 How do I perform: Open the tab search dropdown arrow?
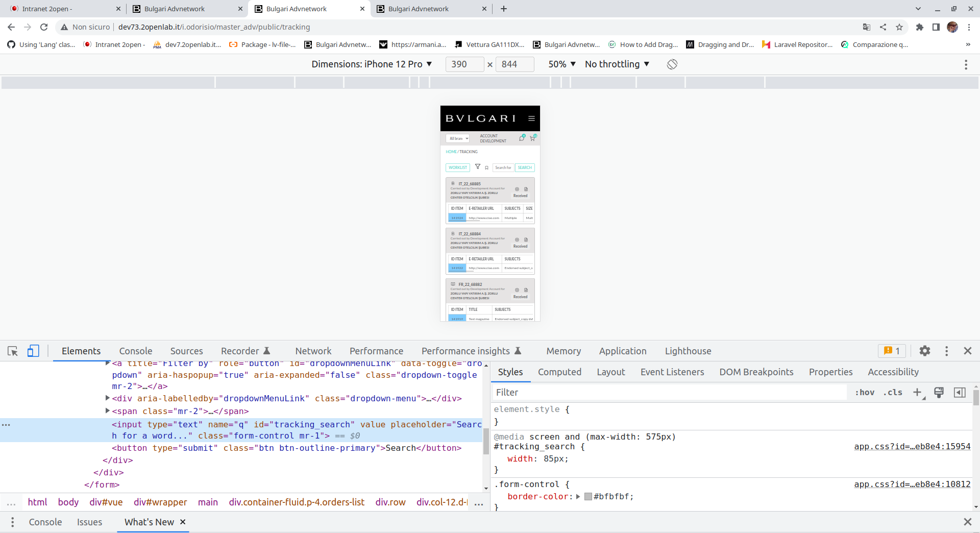click(x=918, y=9)
